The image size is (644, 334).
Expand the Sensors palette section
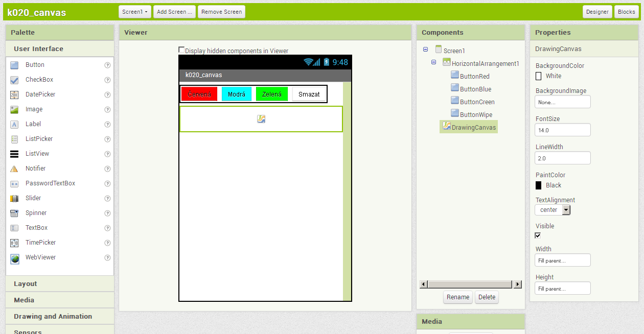click(60, 330)
